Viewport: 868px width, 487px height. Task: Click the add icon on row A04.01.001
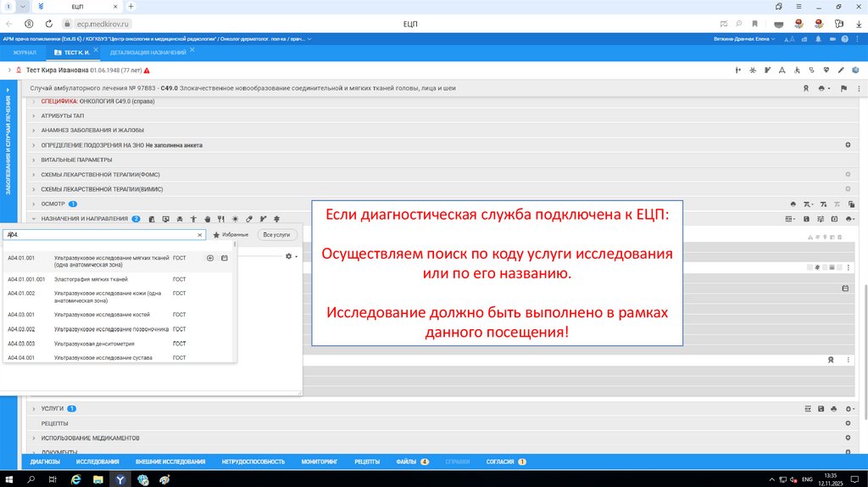209,257
